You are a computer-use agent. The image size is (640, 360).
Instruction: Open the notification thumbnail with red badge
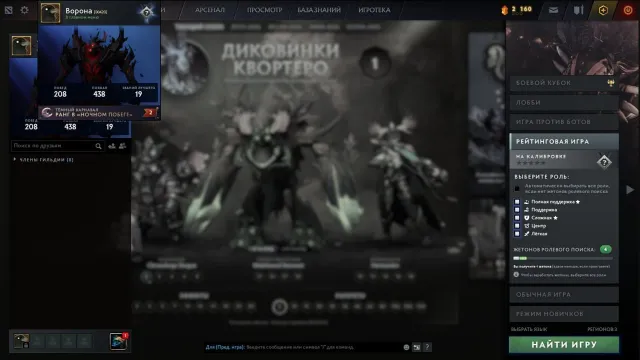click(118, 341)
